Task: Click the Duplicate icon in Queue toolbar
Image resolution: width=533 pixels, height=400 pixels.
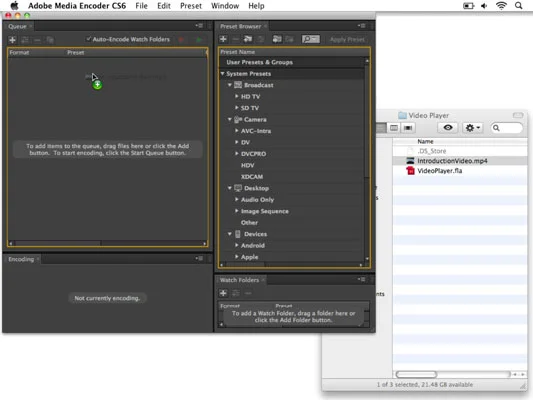Action: (x=50, y=40)
